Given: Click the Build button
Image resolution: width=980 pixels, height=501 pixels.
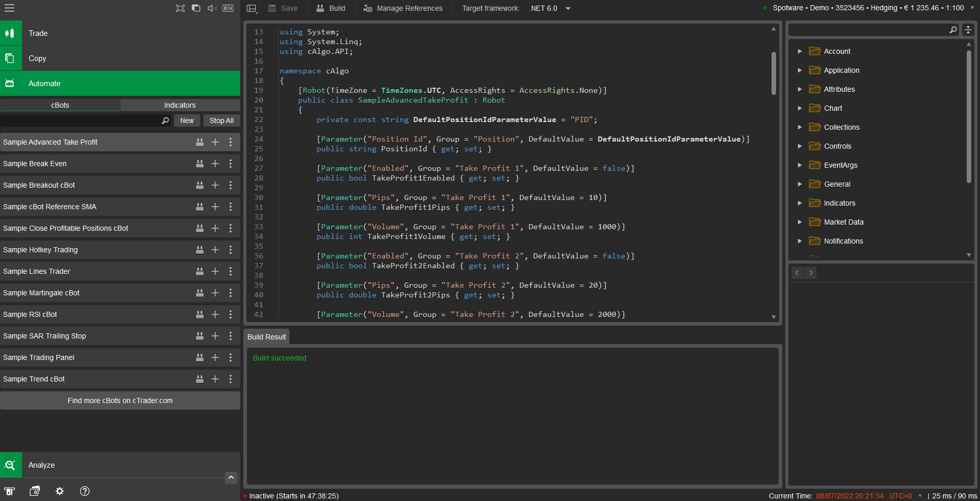Looking at the screenshot, I should coord(331,8).
